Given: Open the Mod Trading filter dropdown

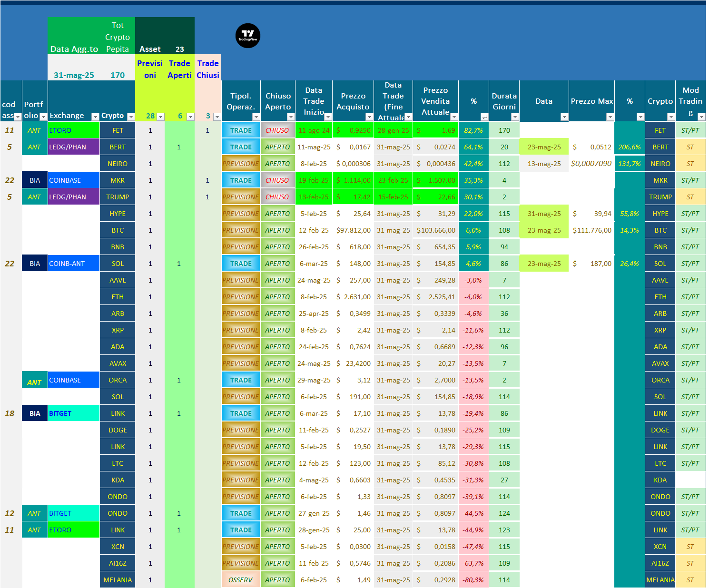Looking at the screenshot, I should (x=701, y=117).
